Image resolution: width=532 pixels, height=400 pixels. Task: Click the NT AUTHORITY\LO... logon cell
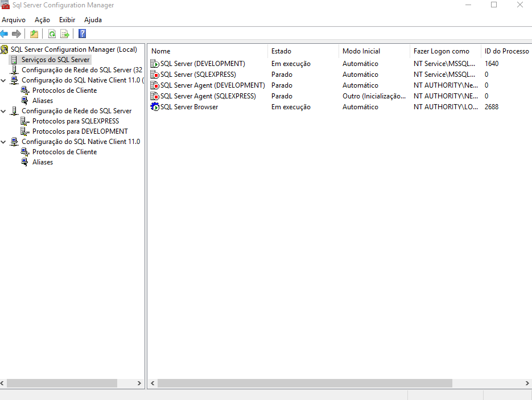pyautogui.click(x=446, y=107)
